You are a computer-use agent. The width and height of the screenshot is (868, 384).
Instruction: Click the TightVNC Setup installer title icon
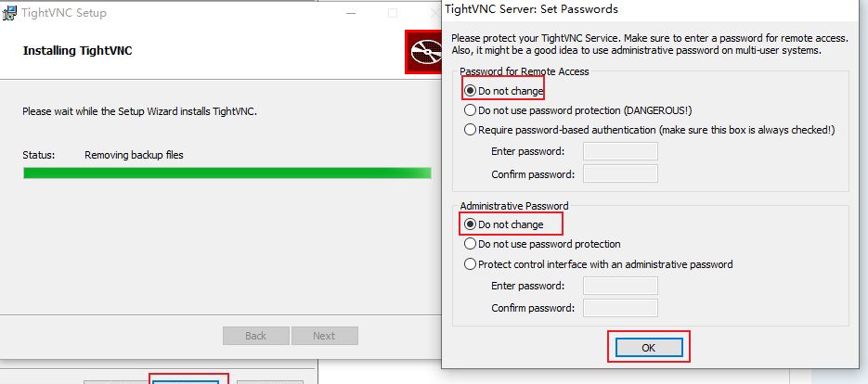click(9, 13)
